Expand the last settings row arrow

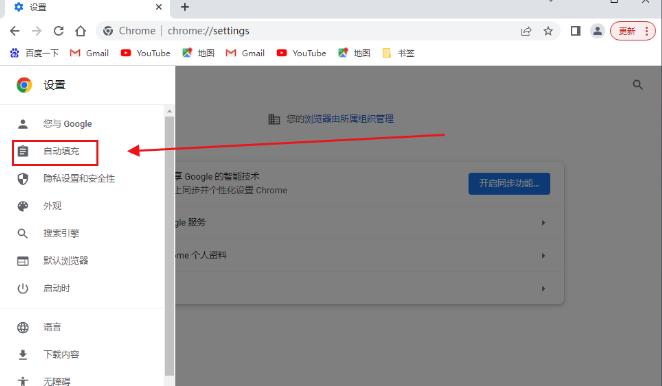tap(543, 288)
